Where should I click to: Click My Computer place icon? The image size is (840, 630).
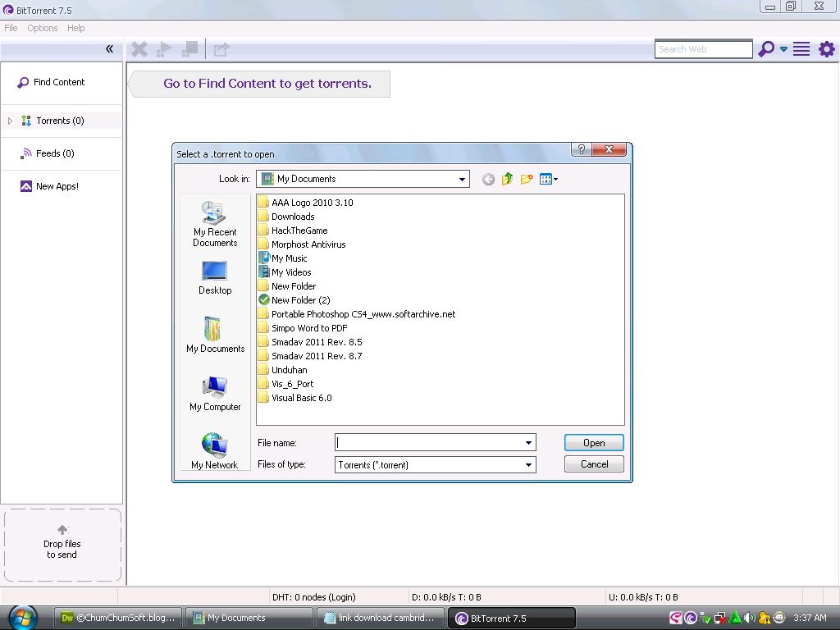215,393
